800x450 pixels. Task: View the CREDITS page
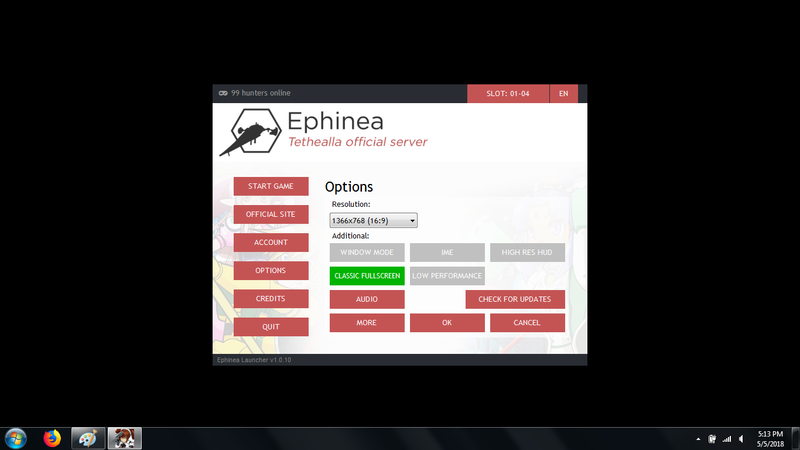click(x=271, y=298)
